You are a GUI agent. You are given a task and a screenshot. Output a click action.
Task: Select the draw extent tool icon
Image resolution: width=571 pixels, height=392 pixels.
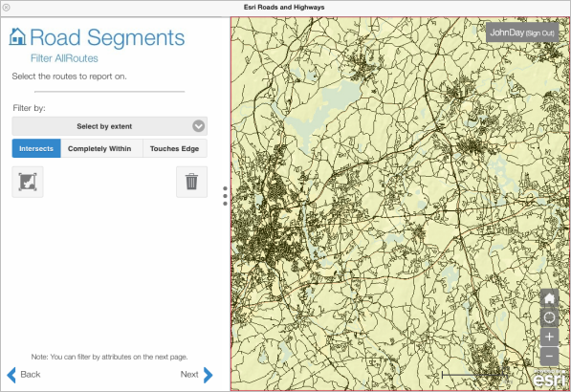28,182
